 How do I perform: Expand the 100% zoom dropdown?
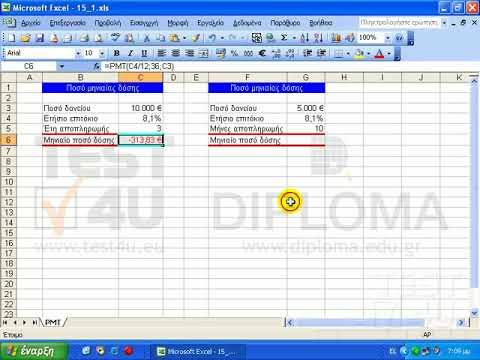coord(387,38)
